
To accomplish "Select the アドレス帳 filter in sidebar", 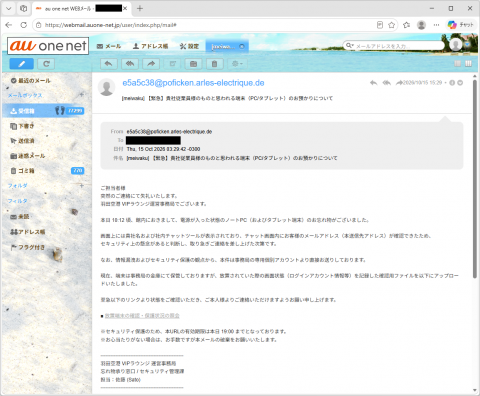I will coord(28,232).
